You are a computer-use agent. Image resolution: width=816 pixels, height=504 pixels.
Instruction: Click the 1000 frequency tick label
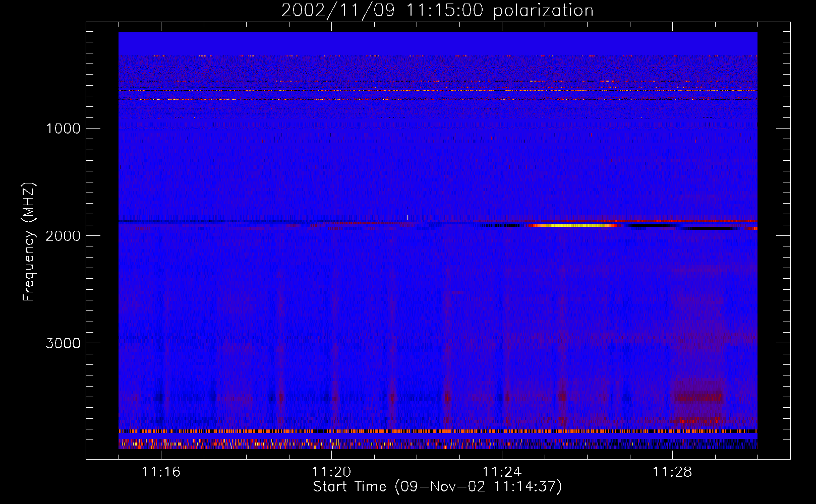(x=63, y=129)
